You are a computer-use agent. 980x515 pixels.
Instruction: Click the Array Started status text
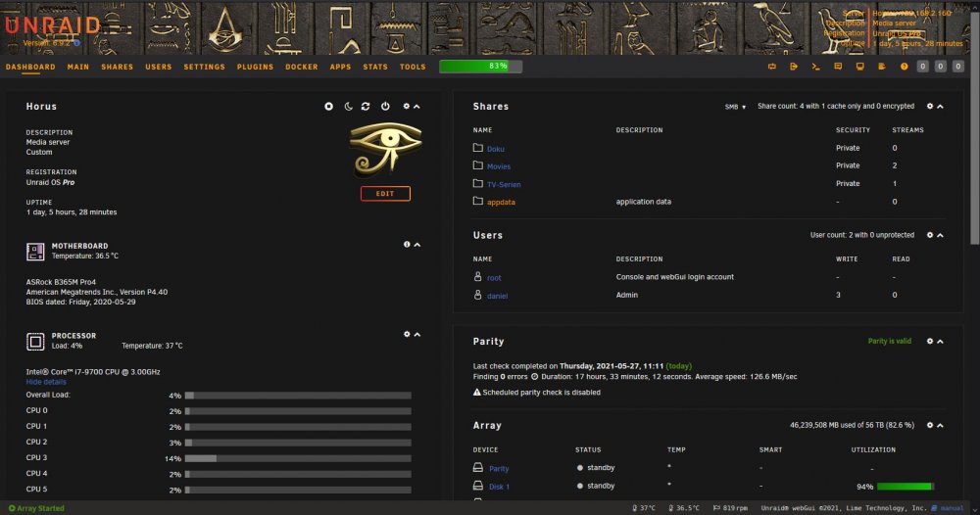click(36, 508)
